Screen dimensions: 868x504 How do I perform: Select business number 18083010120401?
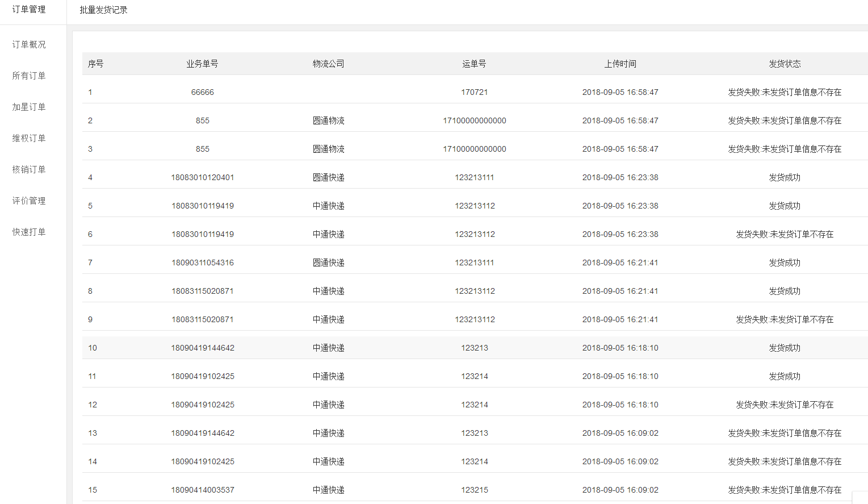(202, 177)
